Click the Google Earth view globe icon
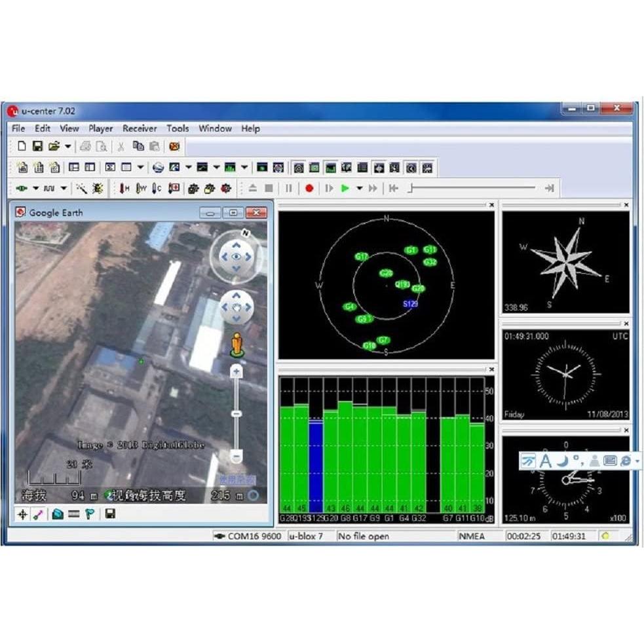 coord(158,168)
